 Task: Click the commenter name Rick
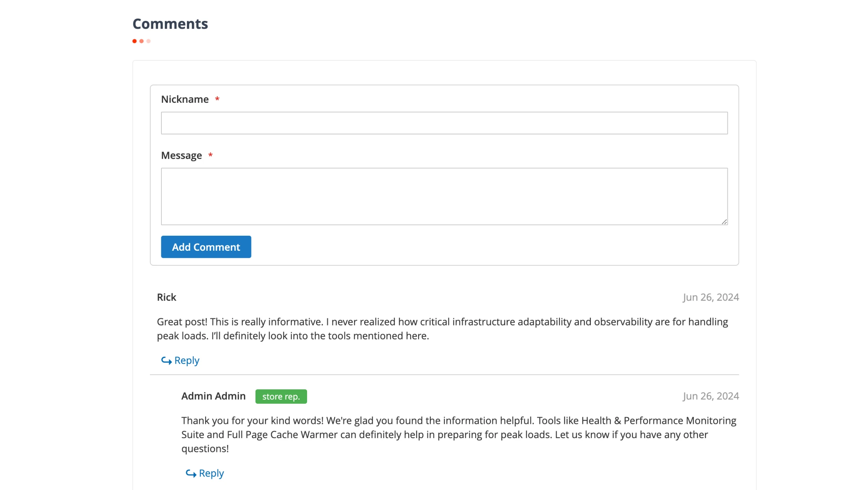pos(166,297)
